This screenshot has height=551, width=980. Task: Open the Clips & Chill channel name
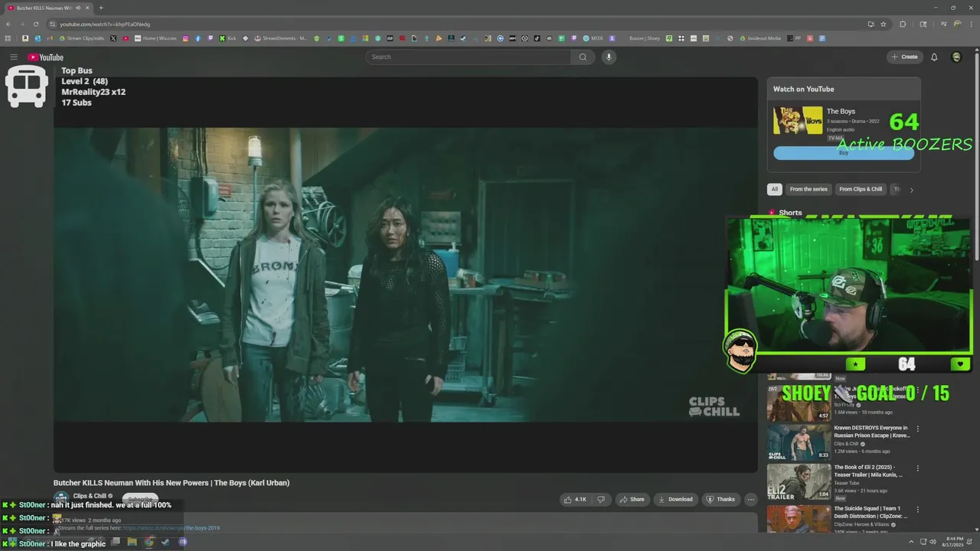pos(90,496)
